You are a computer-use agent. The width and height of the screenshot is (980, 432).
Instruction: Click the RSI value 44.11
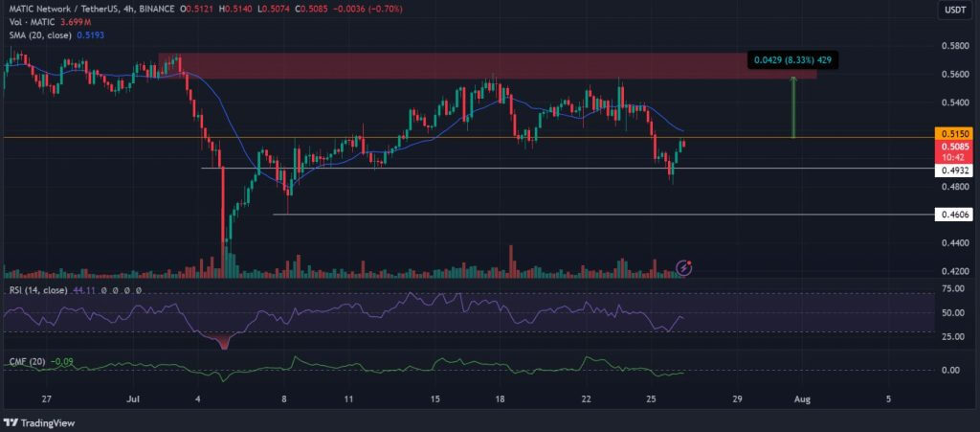[x=84, y=290]
